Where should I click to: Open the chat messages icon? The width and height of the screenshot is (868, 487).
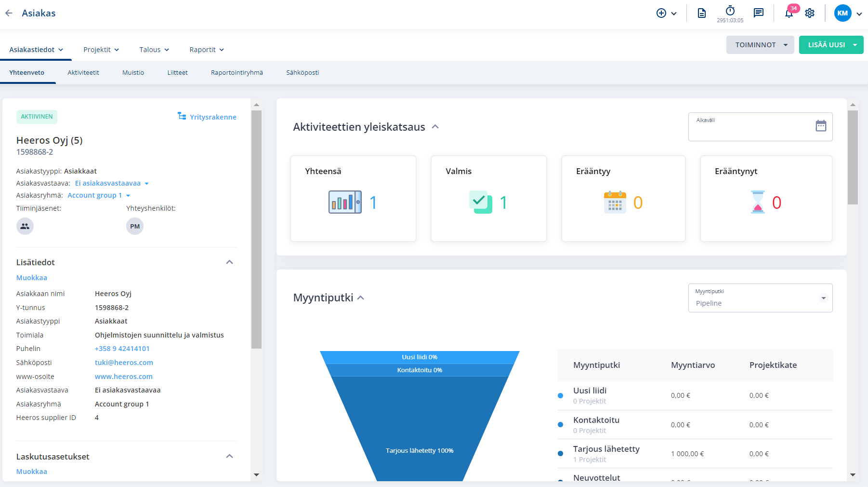tap(759, 13)
